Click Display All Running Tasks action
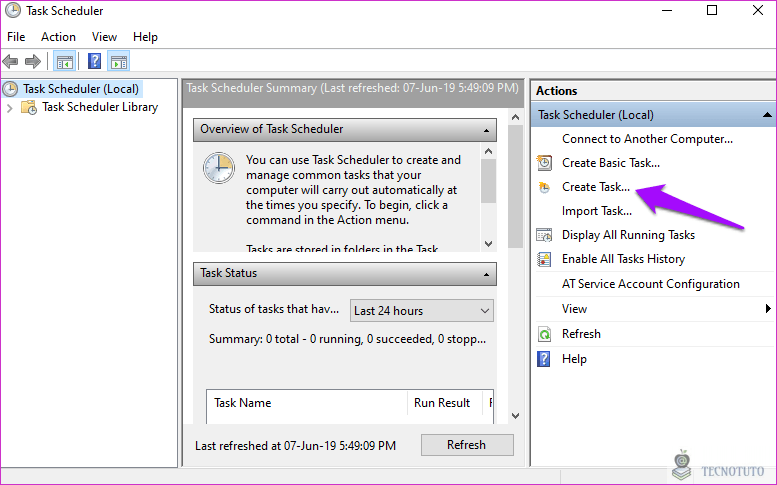The width and height of the screenshot is (777, 485). pyautogui.click(x=628, y=235)
